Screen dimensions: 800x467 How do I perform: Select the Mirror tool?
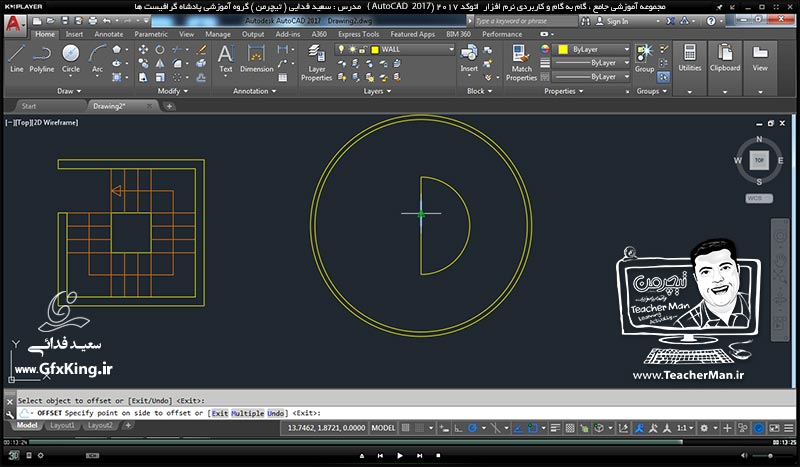160,63
